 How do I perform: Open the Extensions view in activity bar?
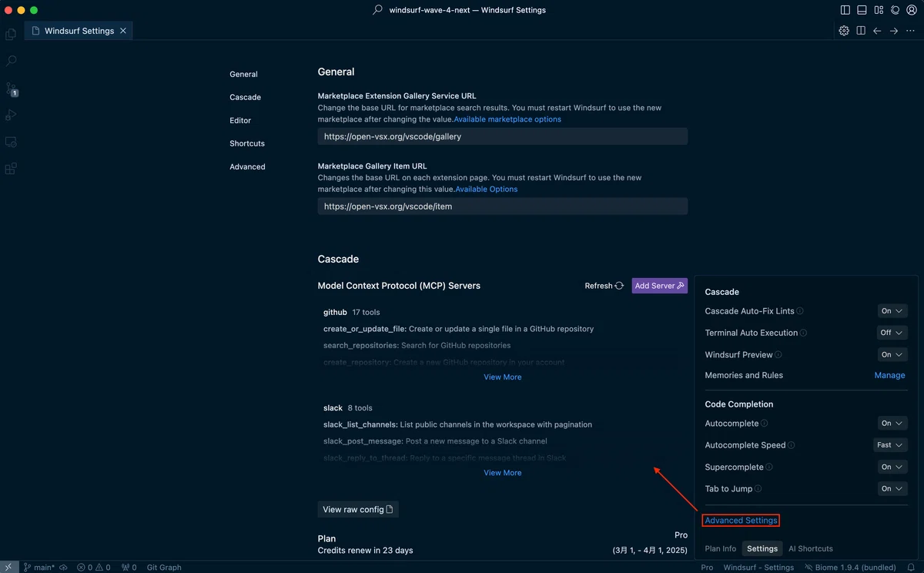[11, 169]
